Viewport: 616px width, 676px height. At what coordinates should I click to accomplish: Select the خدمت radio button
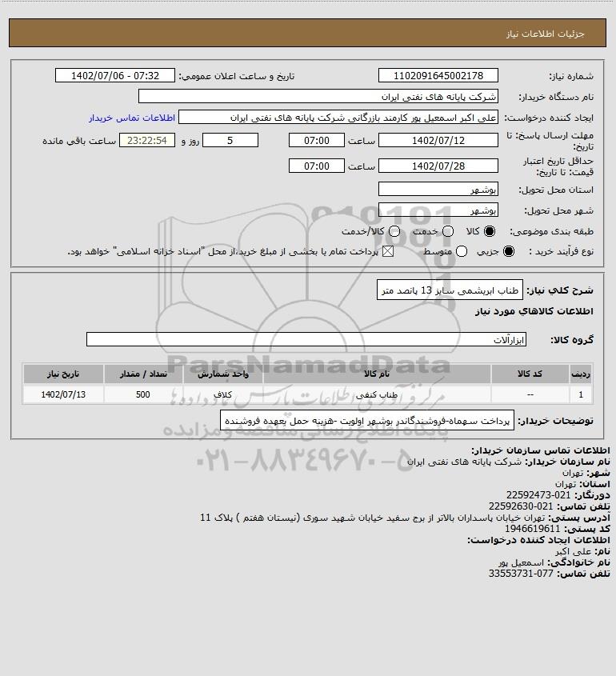(448, 231)
